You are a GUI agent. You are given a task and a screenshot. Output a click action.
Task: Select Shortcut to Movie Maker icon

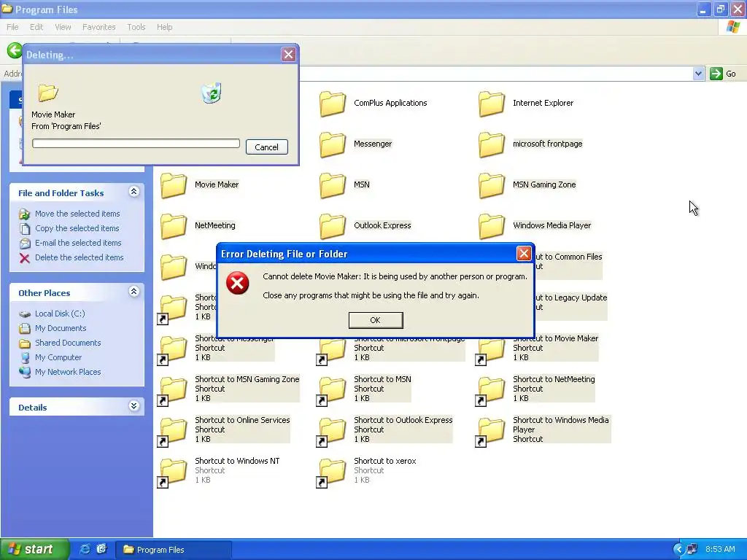[491, 351]
